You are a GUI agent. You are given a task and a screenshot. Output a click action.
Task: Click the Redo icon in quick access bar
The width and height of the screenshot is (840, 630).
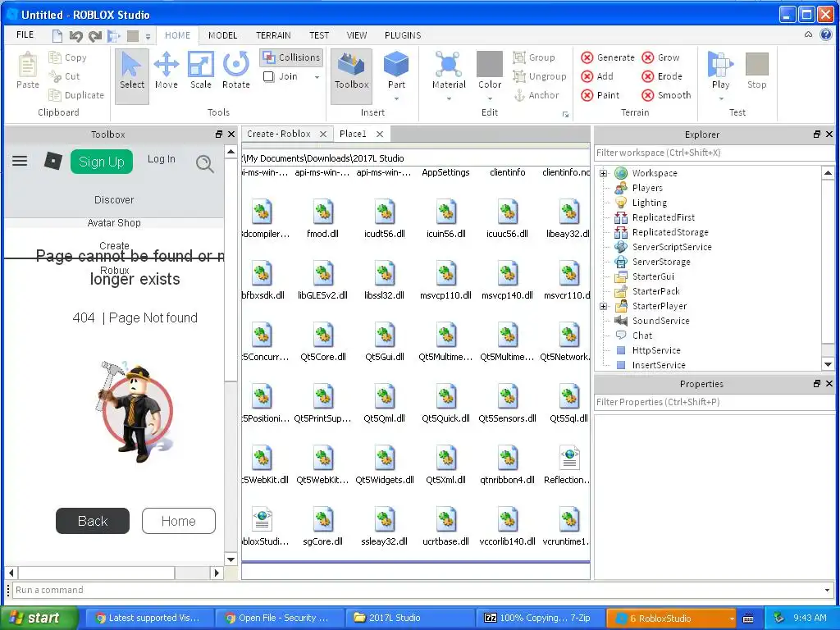click(95, 36)
